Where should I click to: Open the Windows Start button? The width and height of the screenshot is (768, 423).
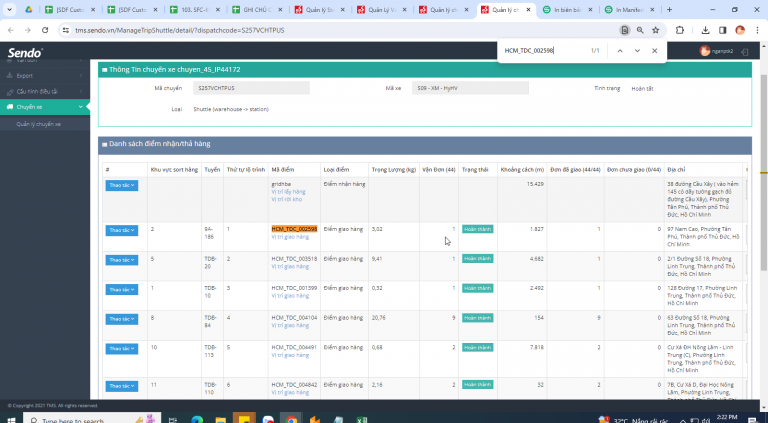[x=11, y=420]
